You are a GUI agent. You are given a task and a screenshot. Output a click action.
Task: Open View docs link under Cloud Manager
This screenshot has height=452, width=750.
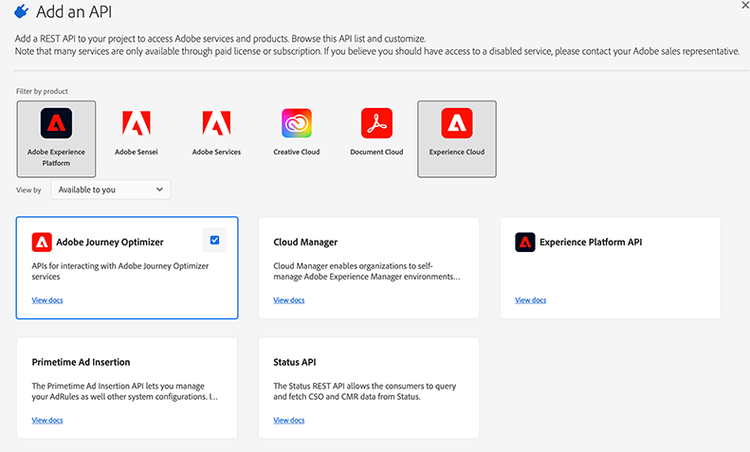pyautogui.click(x=289, y=299)
